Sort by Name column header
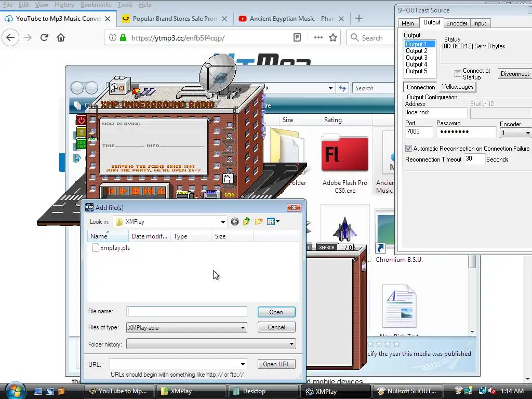The height and width of the screenshot is (399, 532). pos(108,236)
